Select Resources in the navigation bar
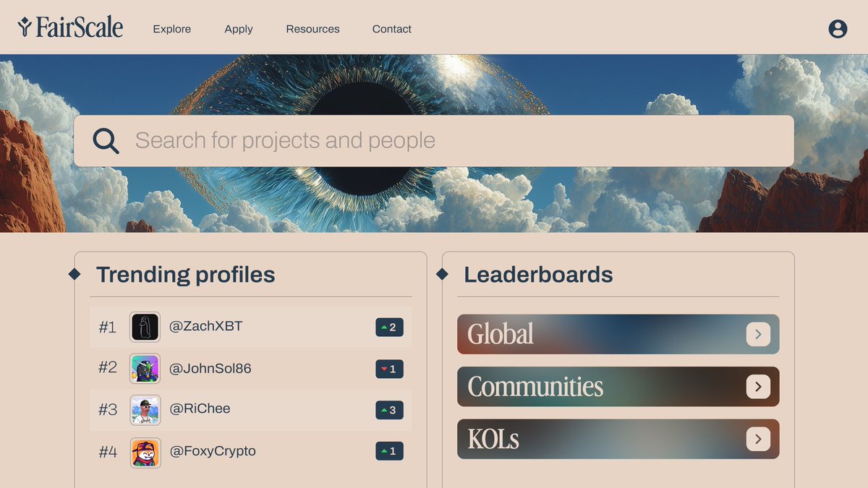This screenshot has width=868, height=488. (x=312, y=29)
